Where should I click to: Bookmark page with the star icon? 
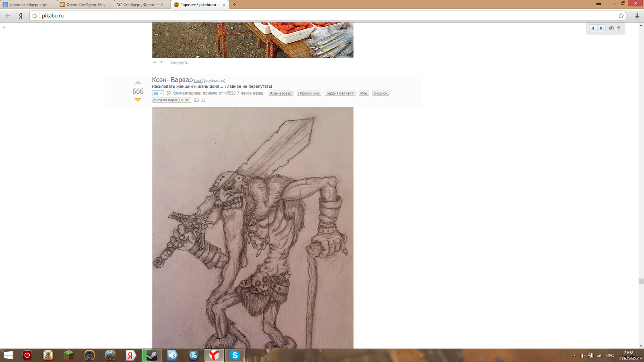621,16
